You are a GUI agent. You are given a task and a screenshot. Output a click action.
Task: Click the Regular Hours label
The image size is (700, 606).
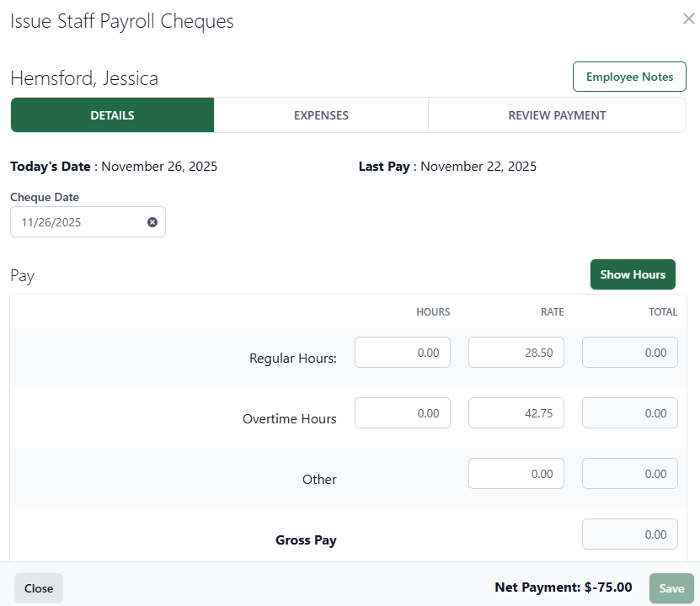click(x=293, y=358)
